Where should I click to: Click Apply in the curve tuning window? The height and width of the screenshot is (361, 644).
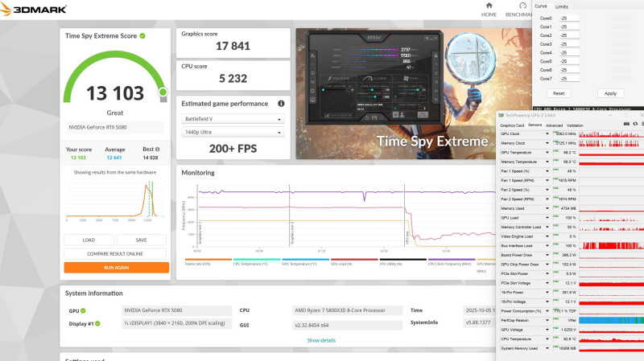tap(610, 93)
